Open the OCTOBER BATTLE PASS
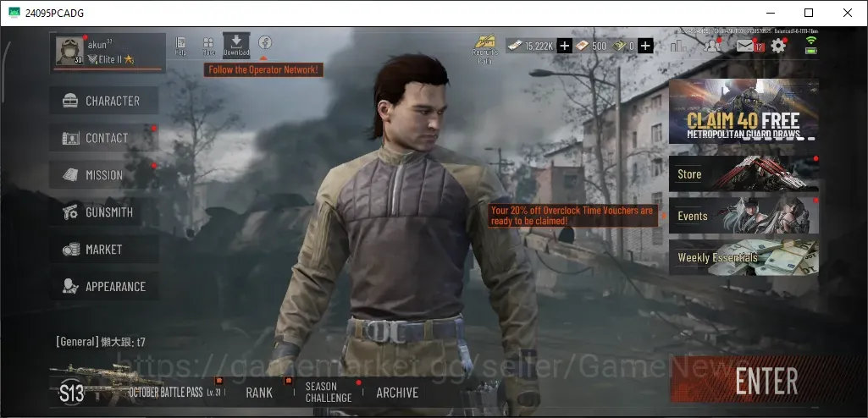The image size is (868, 418). coord(166,393)
